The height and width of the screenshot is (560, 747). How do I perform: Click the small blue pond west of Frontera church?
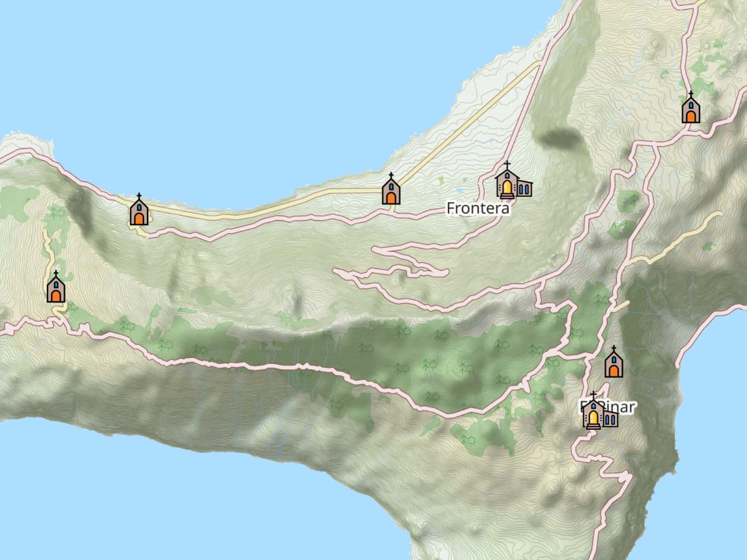coord(460,190)
